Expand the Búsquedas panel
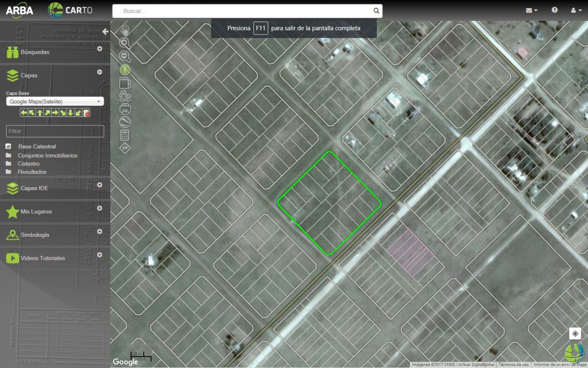 click(x=99, y=49)
